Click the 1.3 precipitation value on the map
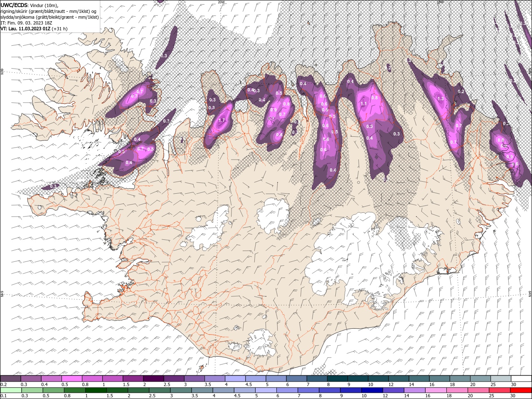 click(441, 99)
